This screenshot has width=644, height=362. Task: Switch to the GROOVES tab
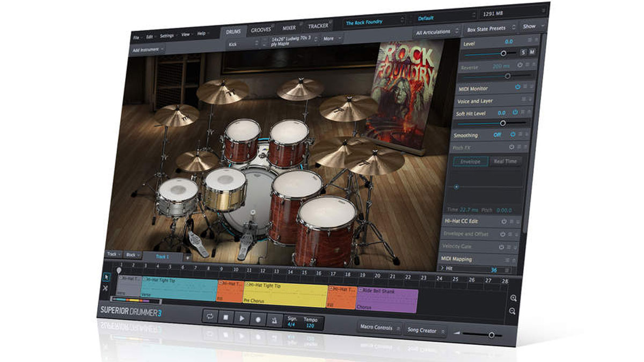coord(261,30)
